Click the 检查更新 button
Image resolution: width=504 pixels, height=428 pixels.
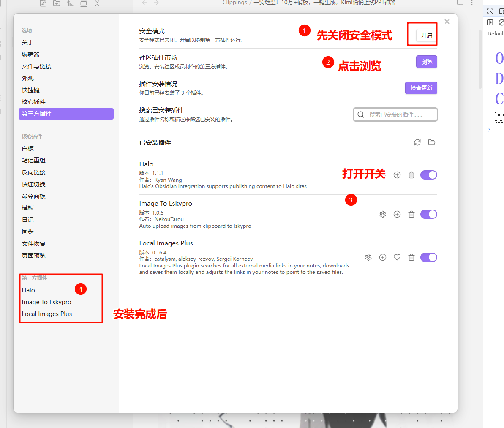click(x=421, y=88)
